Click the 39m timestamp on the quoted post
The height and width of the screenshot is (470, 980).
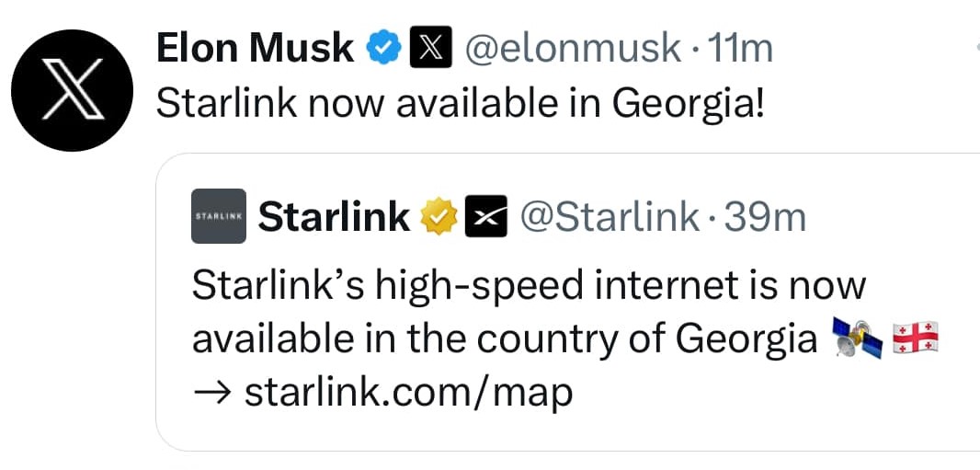point(765,217)
